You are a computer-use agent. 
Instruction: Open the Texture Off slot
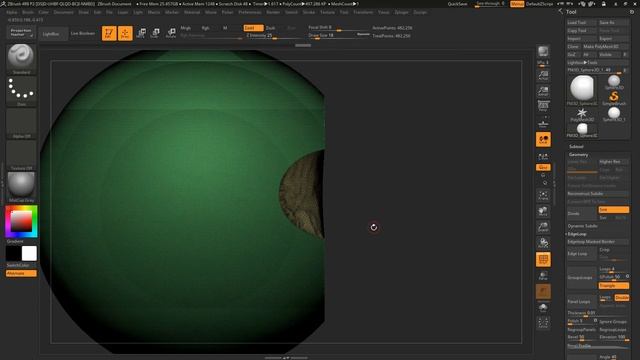coord(21,156)
